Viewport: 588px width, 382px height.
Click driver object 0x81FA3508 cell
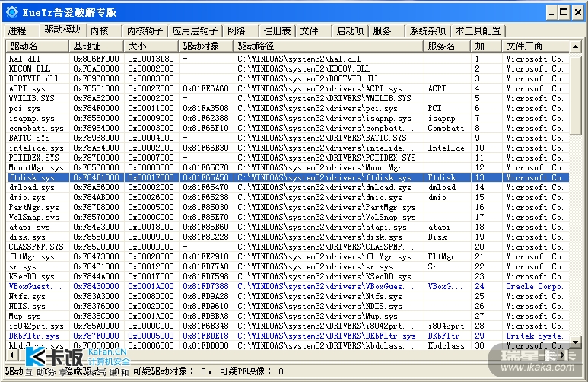click(x=205, y=108)
